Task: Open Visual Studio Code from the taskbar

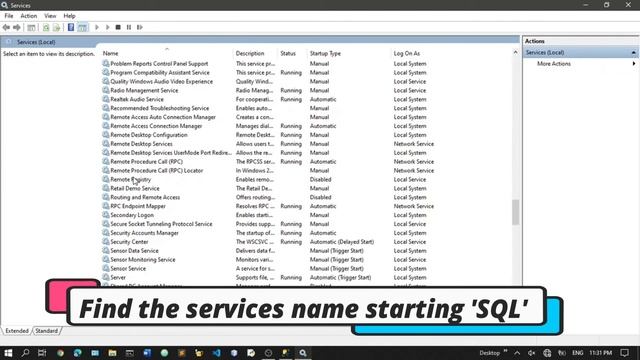Action: 216,353
